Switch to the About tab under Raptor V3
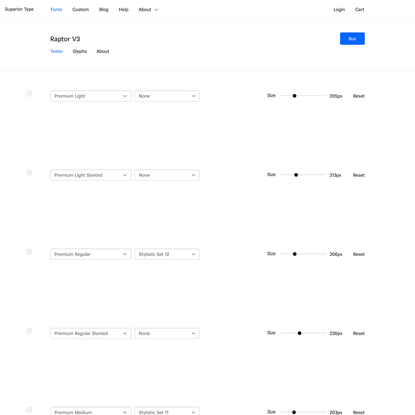 103,51
